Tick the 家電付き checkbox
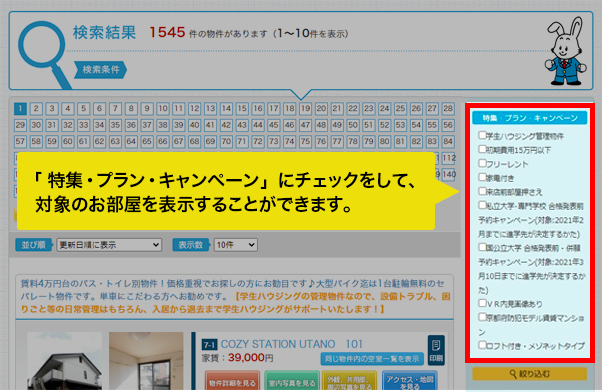Viewport: 602px width, 392px height. pos(482,177)
